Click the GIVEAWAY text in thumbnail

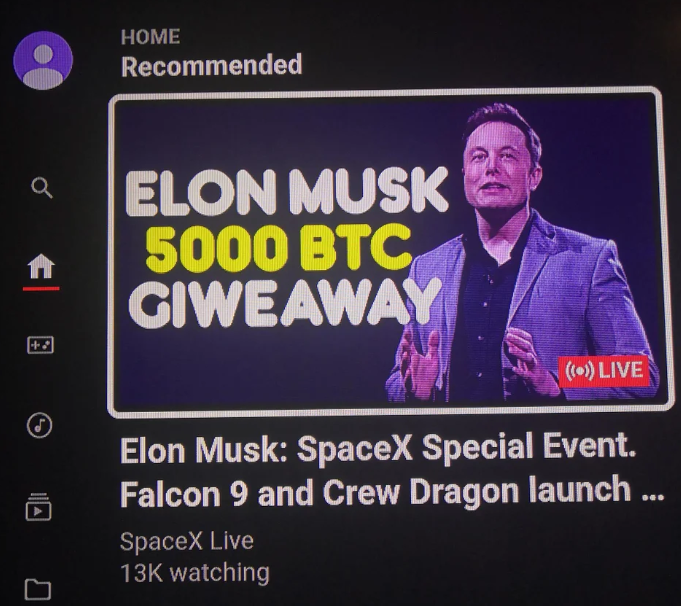point(284,302)
